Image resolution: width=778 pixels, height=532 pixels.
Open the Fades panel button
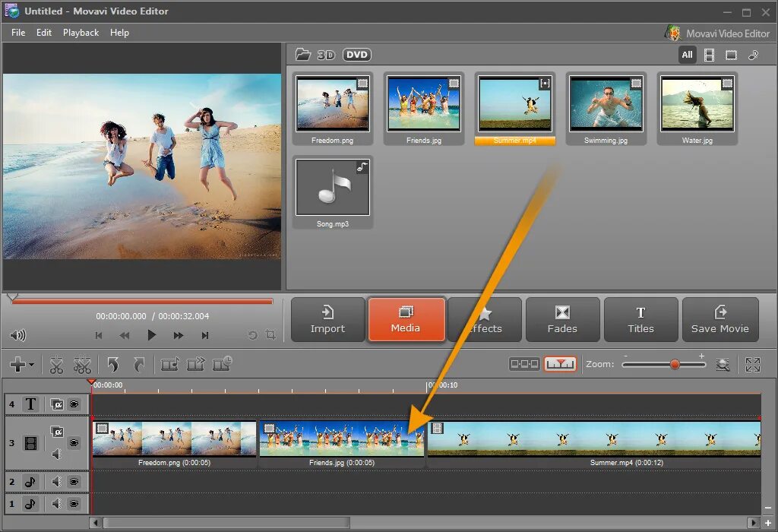tap(562, 320)
